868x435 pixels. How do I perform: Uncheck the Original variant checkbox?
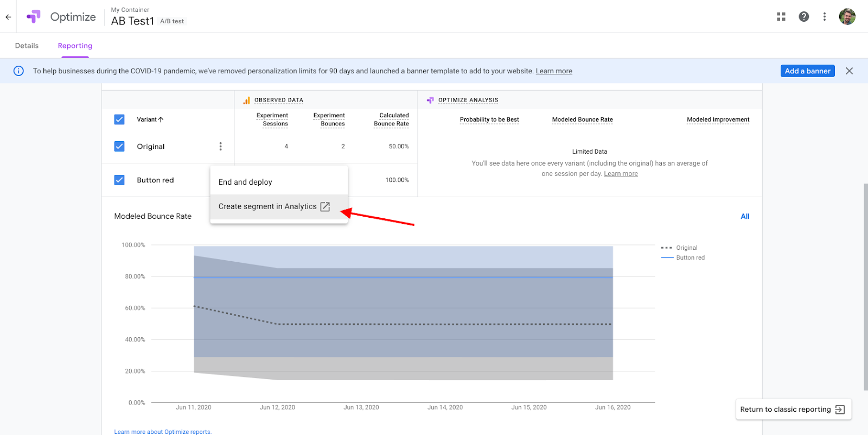[x=119, y=147]
